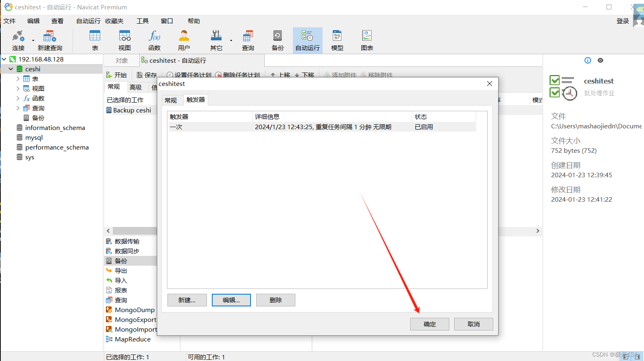Select 报表 report job type
This screenshot has width=644, height=361.
pos(116,290)
